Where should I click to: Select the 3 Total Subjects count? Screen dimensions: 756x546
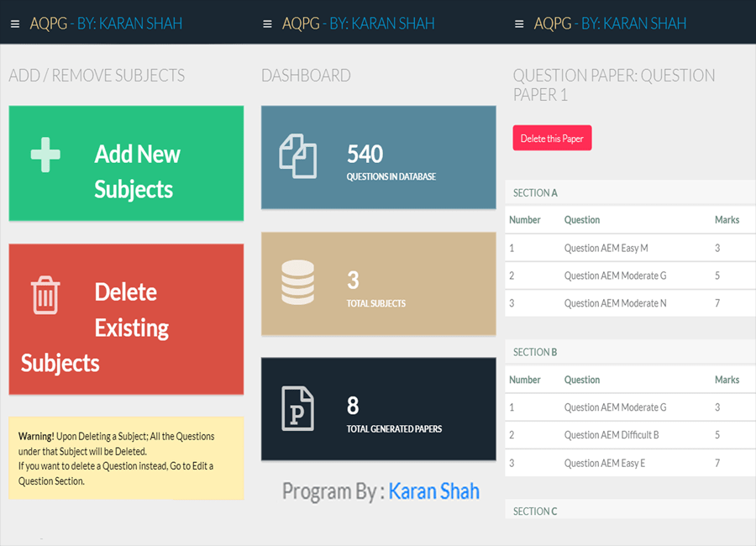(353, 280)
